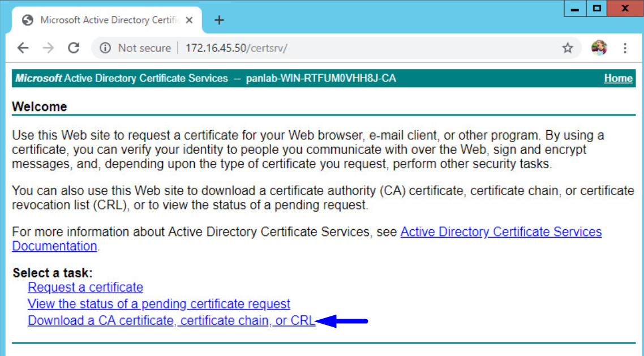Open a new browser tab

coord(219,19)
